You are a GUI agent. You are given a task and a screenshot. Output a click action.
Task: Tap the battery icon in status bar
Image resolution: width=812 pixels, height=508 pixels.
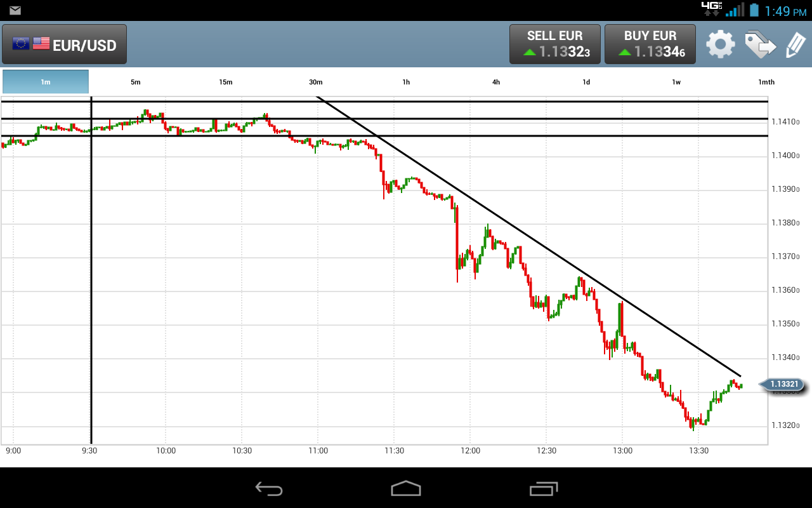(x=754, y=10)
